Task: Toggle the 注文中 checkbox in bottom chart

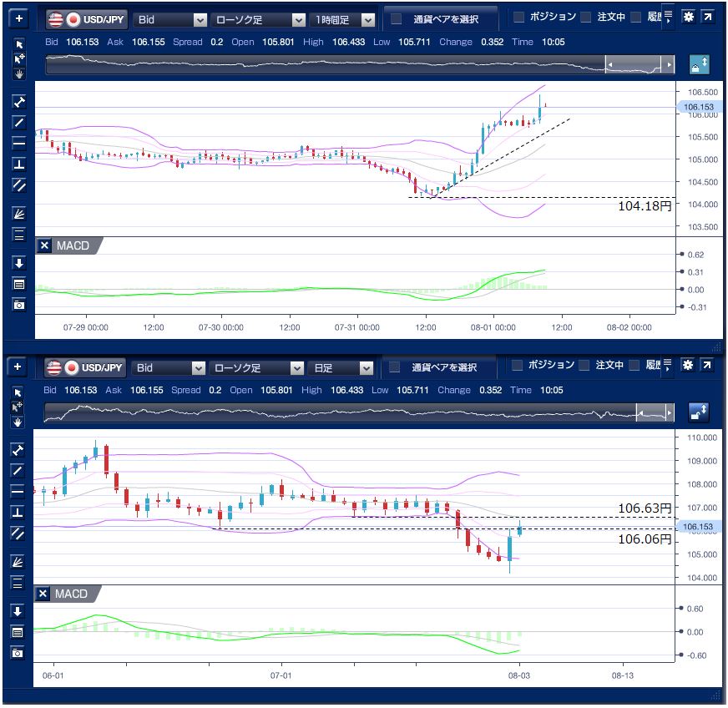Action: pos(586,366)
